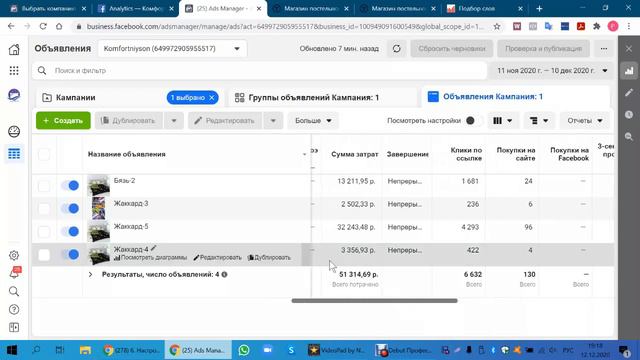Reload the browser page
This screenshot has width=640, height=360.
43,27
